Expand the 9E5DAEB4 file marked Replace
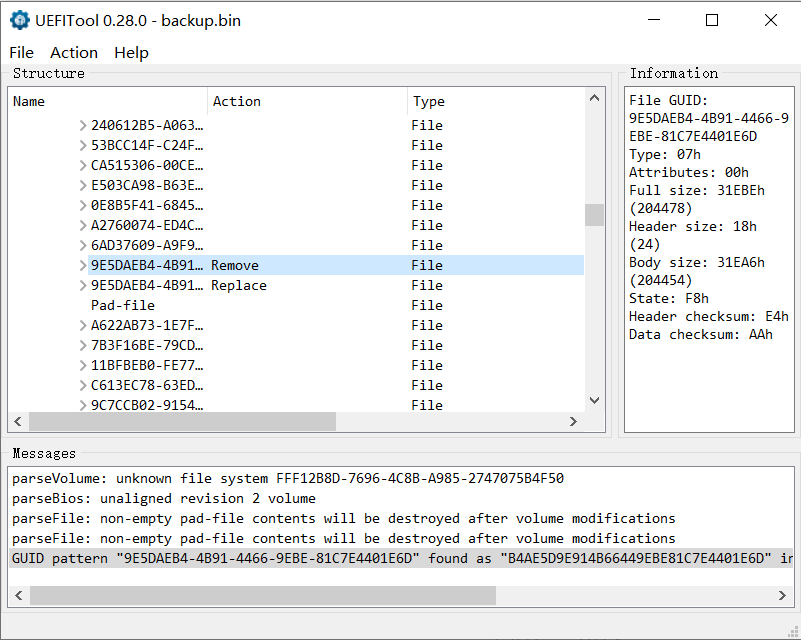Viewport: 801px width, 640px height. click(83, 286)
